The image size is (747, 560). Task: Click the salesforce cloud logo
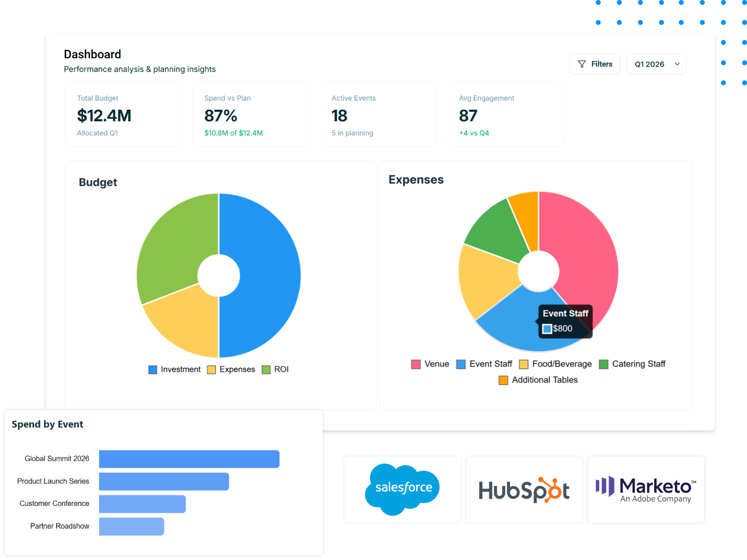pyautogui.click(x=402, y=488)
